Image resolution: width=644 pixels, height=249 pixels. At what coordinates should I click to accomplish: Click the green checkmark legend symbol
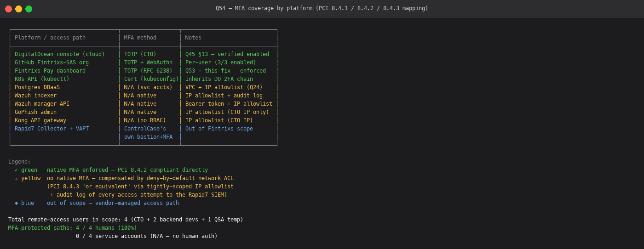pyautogui.click(x=16, y=170)
